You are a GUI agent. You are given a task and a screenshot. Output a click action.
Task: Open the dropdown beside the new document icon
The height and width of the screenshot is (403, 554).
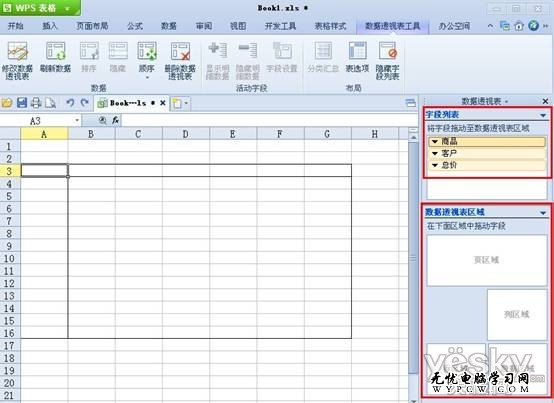pyautogui.click(x=187, y=103)
